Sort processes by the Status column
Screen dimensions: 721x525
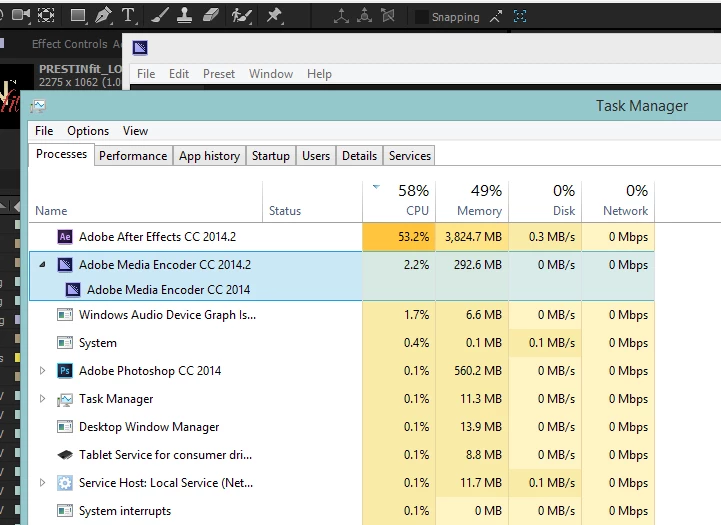click(x=312, y=202)
